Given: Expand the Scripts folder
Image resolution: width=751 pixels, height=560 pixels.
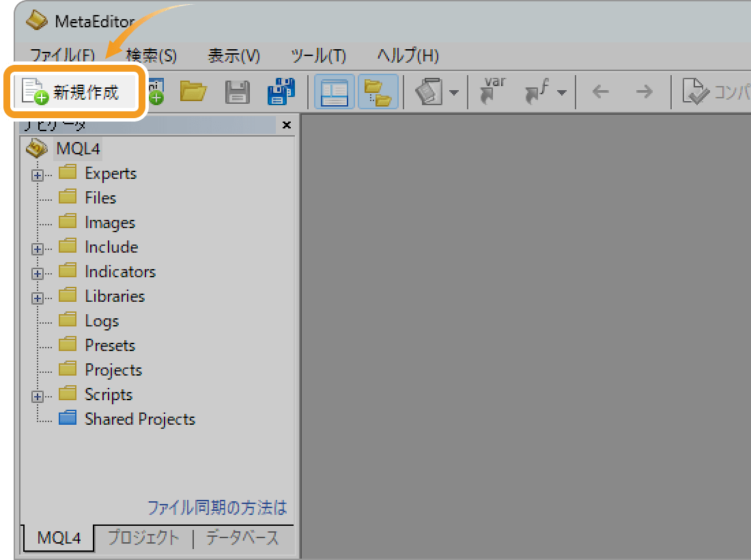Looking at the screenshot, I should click(38, 397).
